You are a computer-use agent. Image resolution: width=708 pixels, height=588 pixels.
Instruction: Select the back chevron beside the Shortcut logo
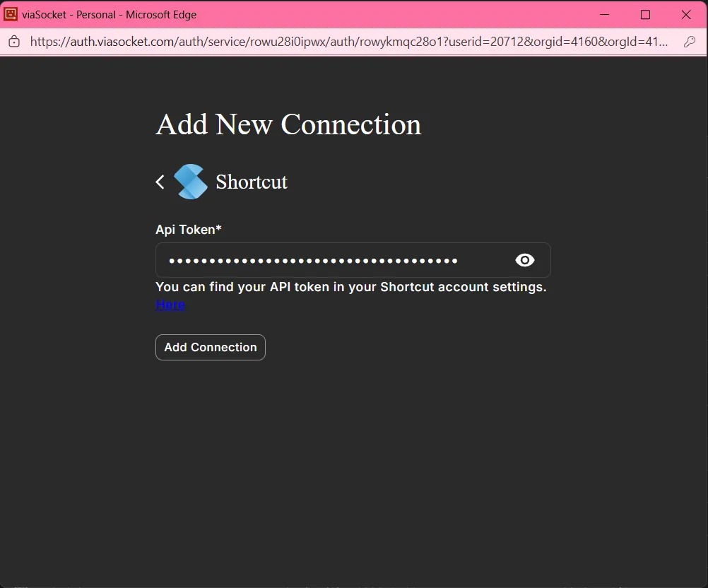coord(160,182)
